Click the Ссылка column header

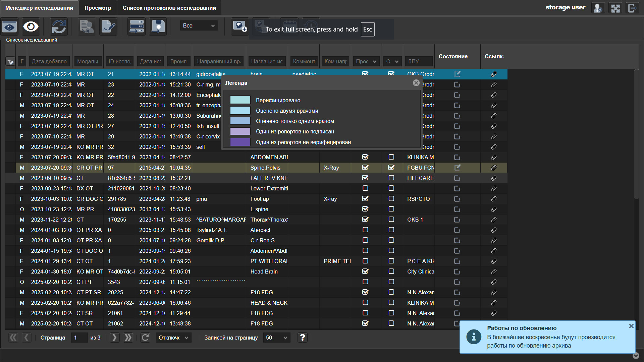(x=494, y=56)
